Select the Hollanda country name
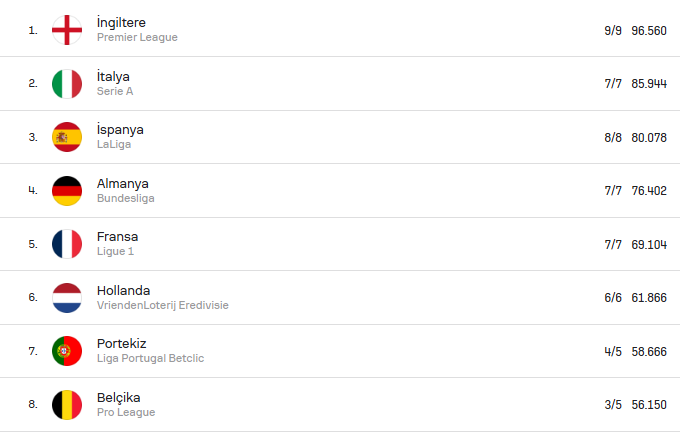 (x=123, y=290)
